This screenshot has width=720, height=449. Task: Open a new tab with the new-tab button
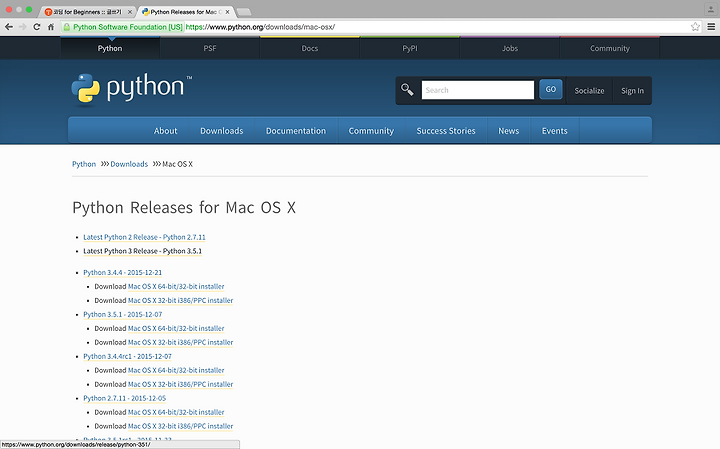(244, 12)
